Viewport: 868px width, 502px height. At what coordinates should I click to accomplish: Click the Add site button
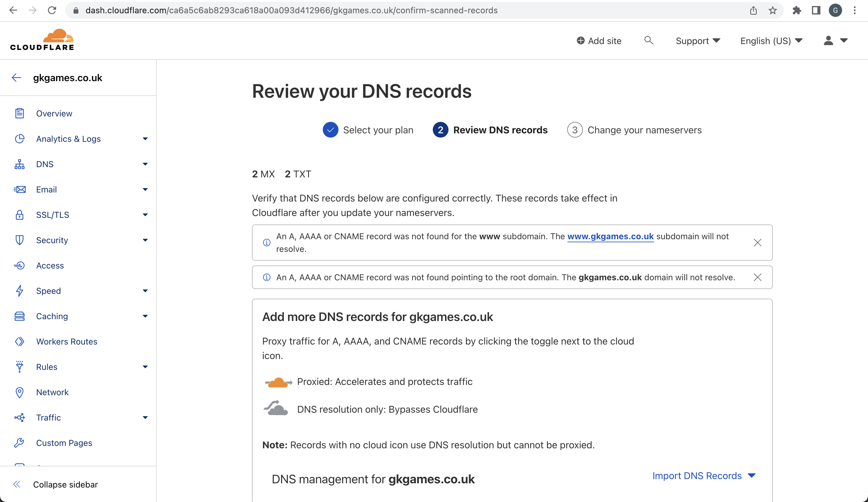pyautogui.click(x=599, y=41)
